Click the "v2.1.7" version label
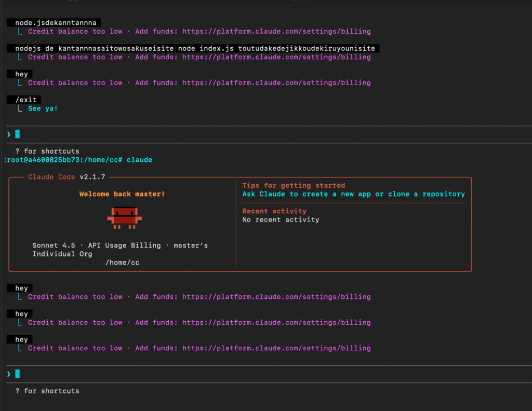Viewport: 532px width, 411px height. (x=92, y=177)
